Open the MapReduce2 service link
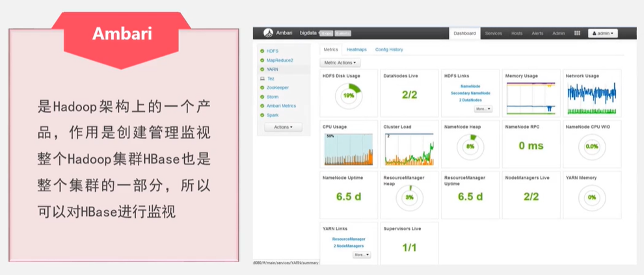 click(x=280, y=60)
